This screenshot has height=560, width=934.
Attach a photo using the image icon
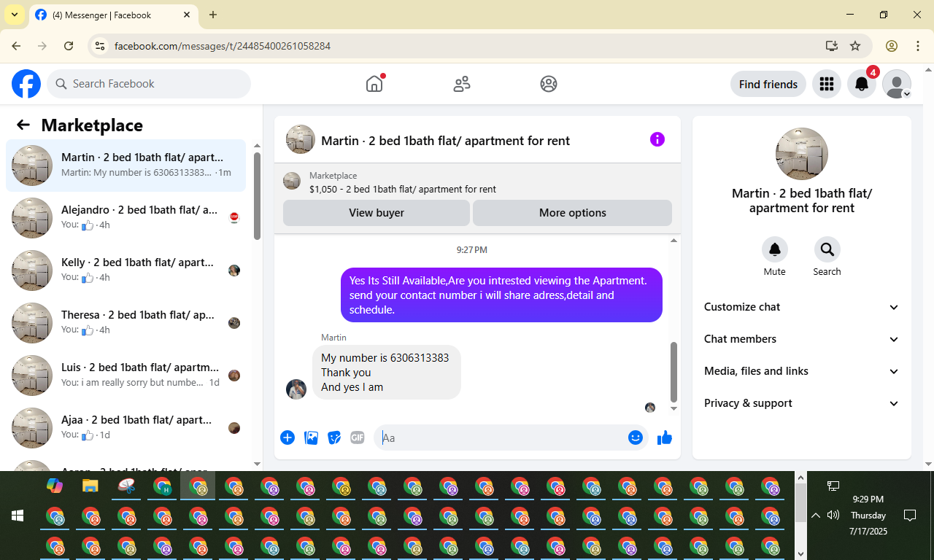pos(311,437)
